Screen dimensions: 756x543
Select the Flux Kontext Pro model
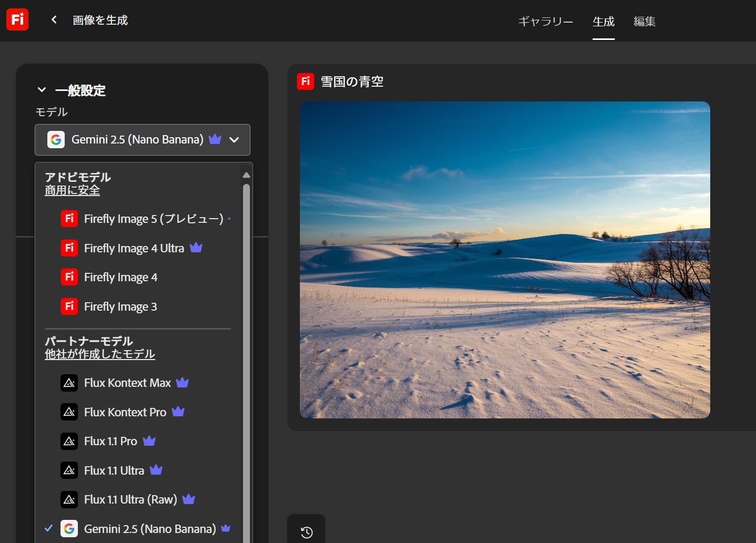[125, 412]
